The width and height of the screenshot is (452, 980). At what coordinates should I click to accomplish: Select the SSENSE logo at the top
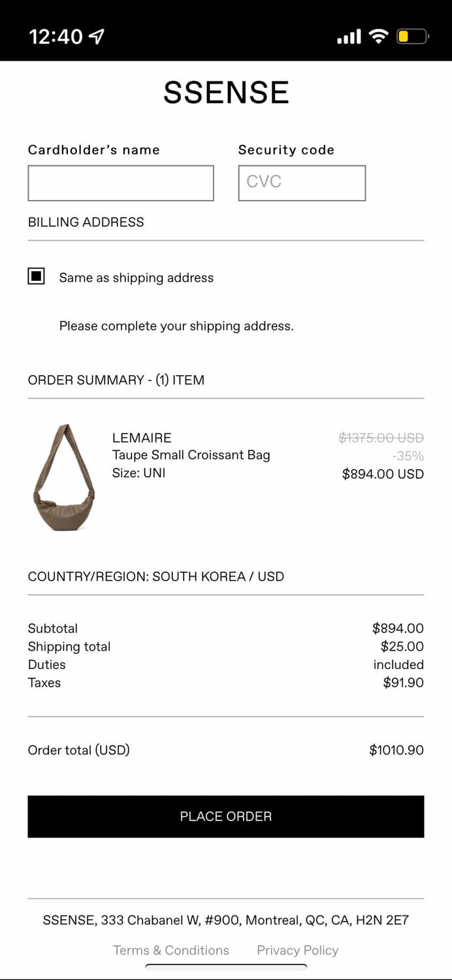[x=226, y=92]
